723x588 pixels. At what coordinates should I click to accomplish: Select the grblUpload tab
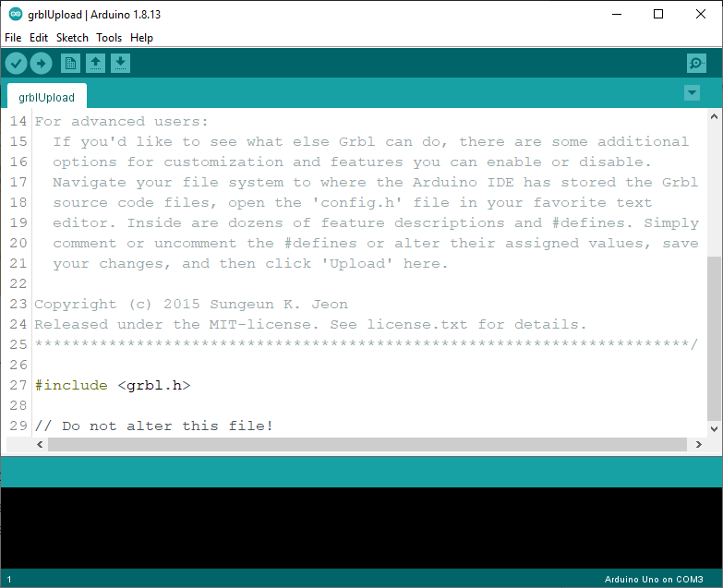point(46,97)
